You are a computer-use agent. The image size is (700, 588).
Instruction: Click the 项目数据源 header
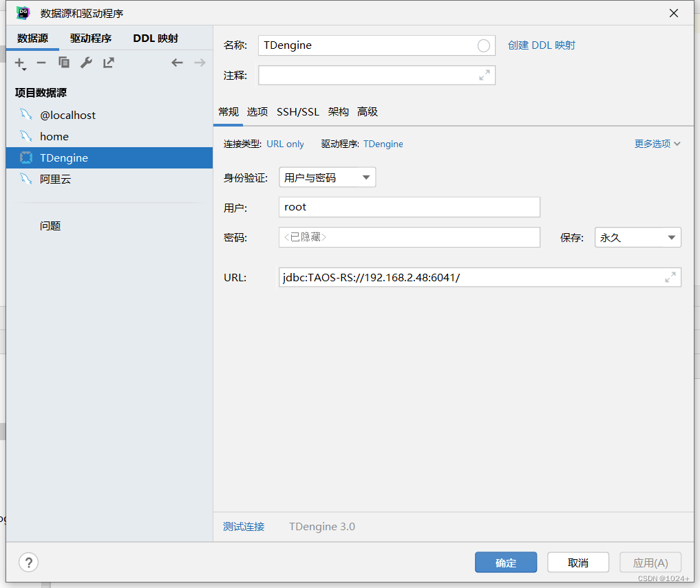(41, 93)
